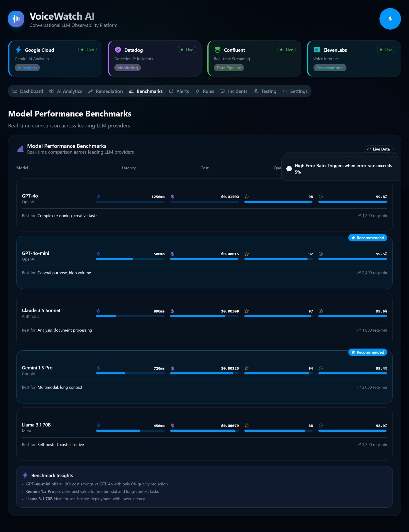Image resolution: width=409 pixels, height=532 pixels.
Task: Click the Llama 3.1 70B reliability check icon
Action: 321,426
